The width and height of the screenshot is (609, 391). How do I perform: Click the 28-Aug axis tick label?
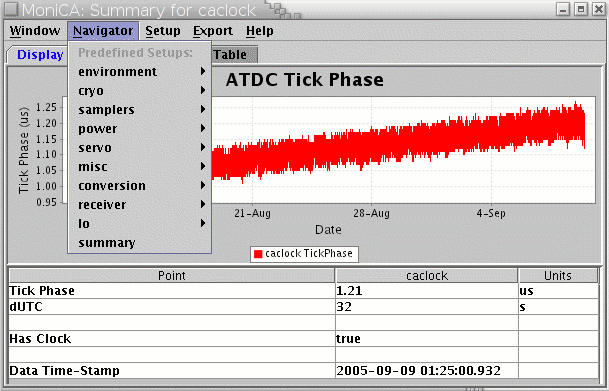(x=371, y=213)
